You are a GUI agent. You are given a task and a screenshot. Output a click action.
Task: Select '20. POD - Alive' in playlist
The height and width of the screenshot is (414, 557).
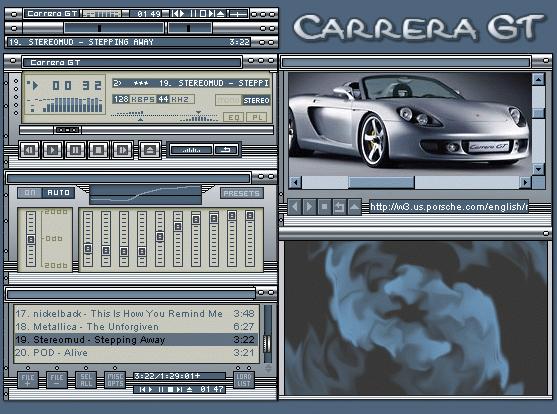point(135,353)
